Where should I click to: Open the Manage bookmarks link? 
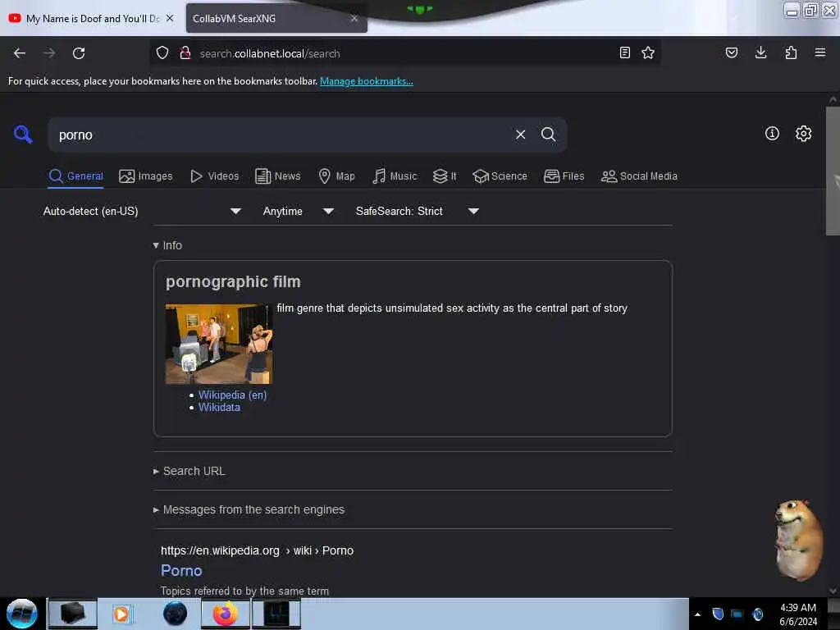coord(367,81)
